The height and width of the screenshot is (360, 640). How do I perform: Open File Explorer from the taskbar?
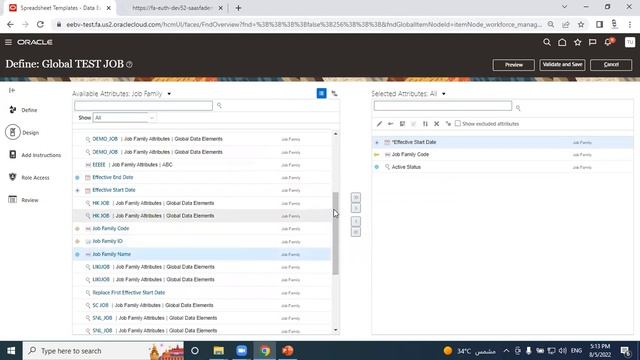[219, 351]
